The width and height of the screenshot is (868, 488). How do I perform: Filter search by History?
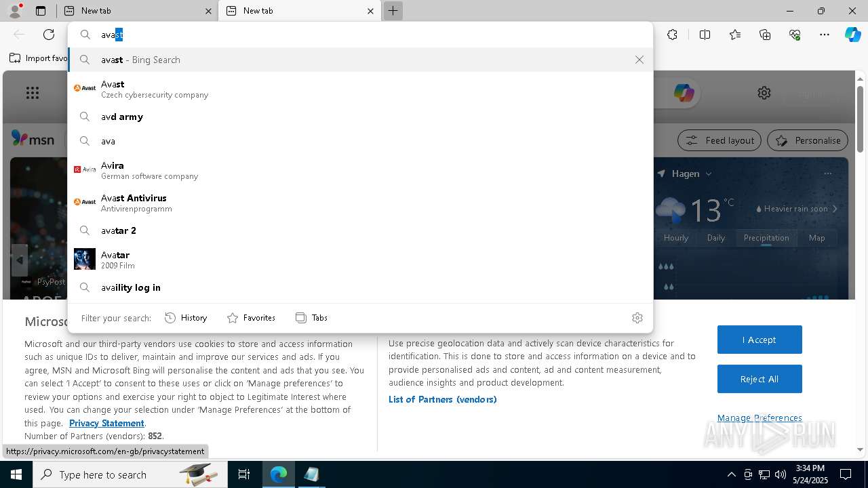click(x=186, y=317)
